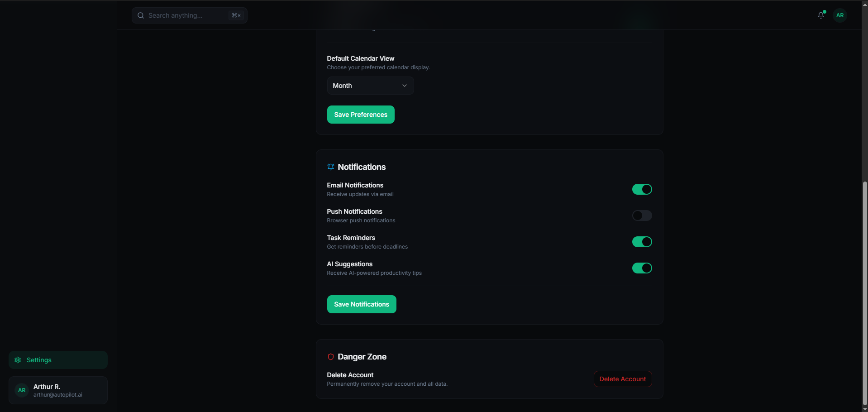Viewport: 868px width, 412px height.
Task: Click the Settings gear icon in sidebar
Action: pyautogui.click(x=18, y=360)
